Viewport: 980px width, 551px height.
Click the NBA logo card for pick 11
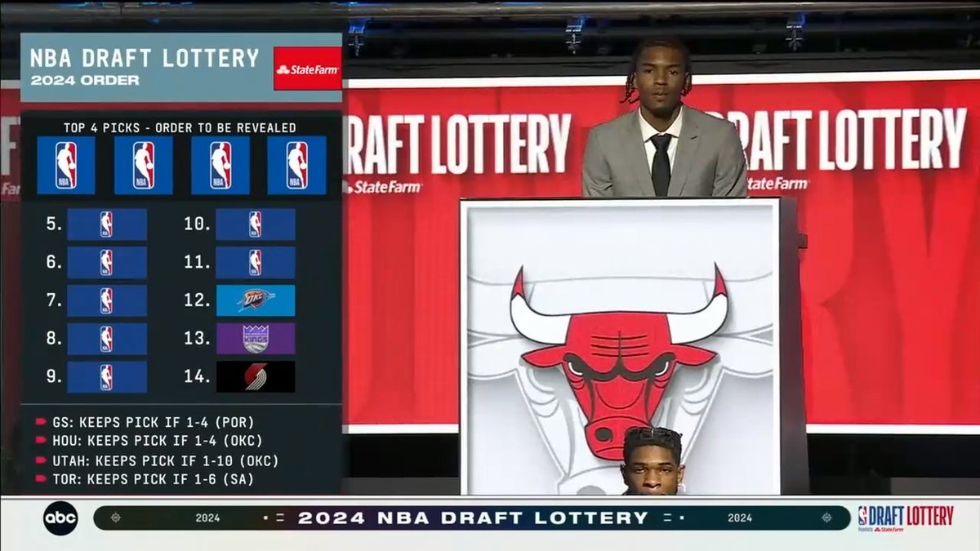pyautogui.click(x=256, y=262)
